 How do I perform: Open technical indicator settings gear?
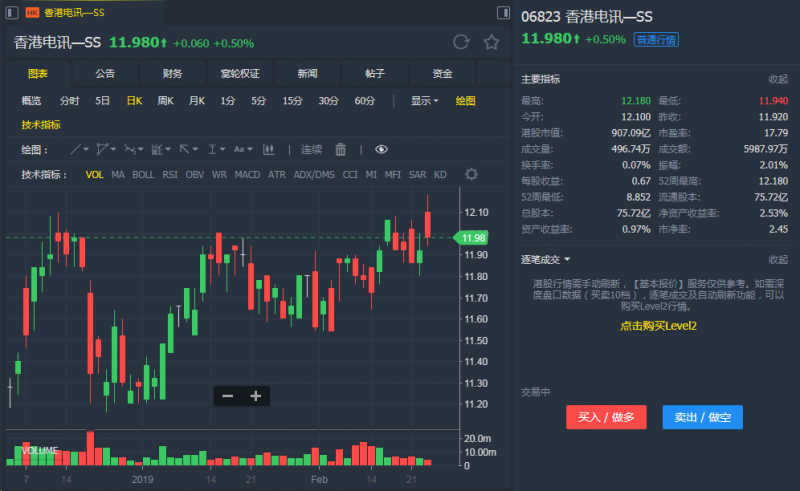pyautogui.click(x=471, y=174)
